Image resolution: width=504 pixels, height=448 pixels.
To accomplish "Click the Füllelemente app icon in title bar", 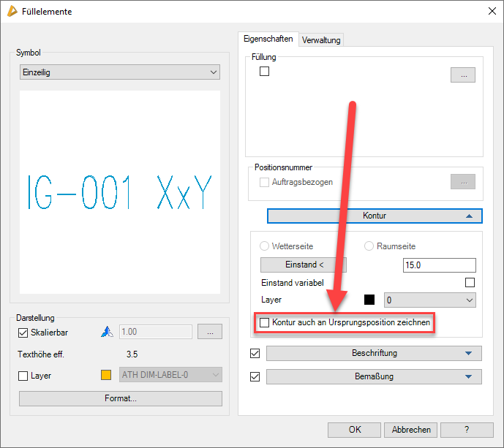I will point(12,11).
